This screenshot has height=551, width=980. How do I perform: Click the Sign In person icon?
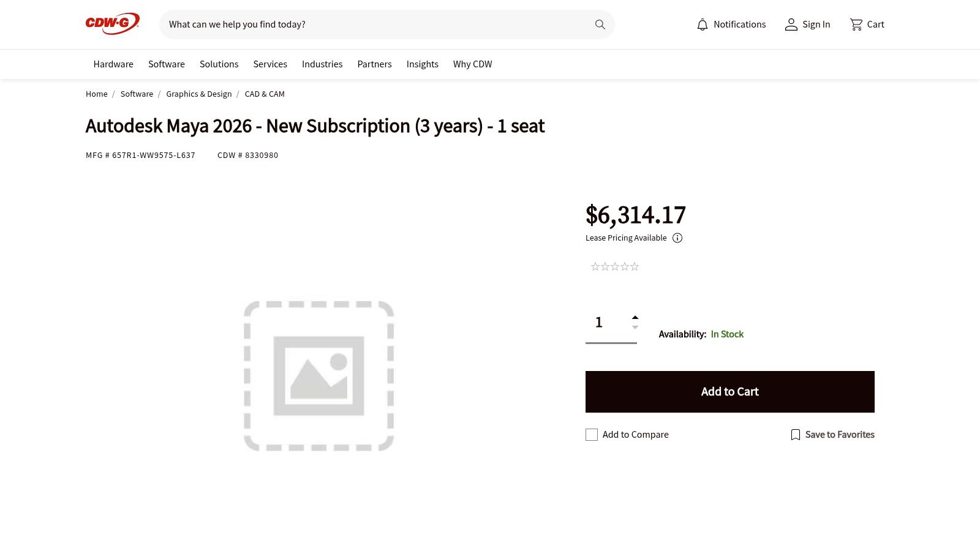point(791,24)
